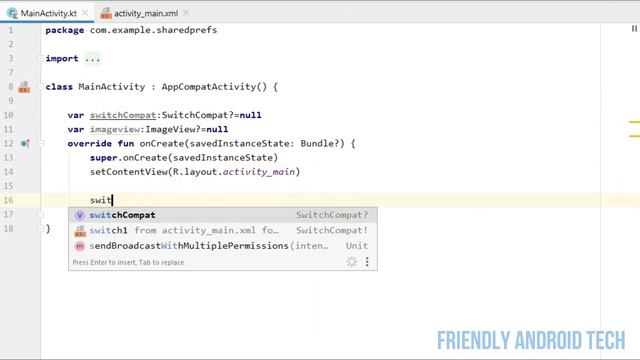Click the fold end marker at line 17
The image size is (640, 360).
pyautogui.click(x=40, y=214)
